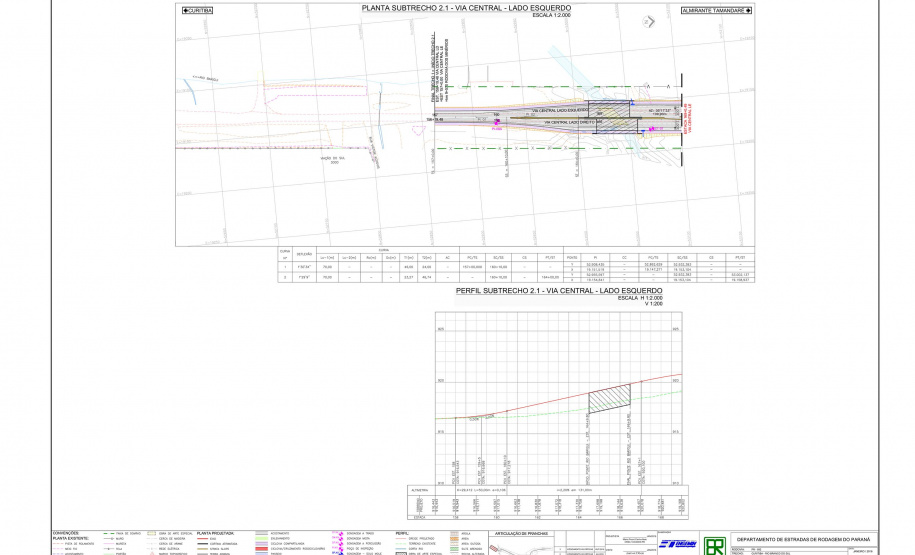Click the CURITIBA direction arrow label
915x555 pixels.
198,10
